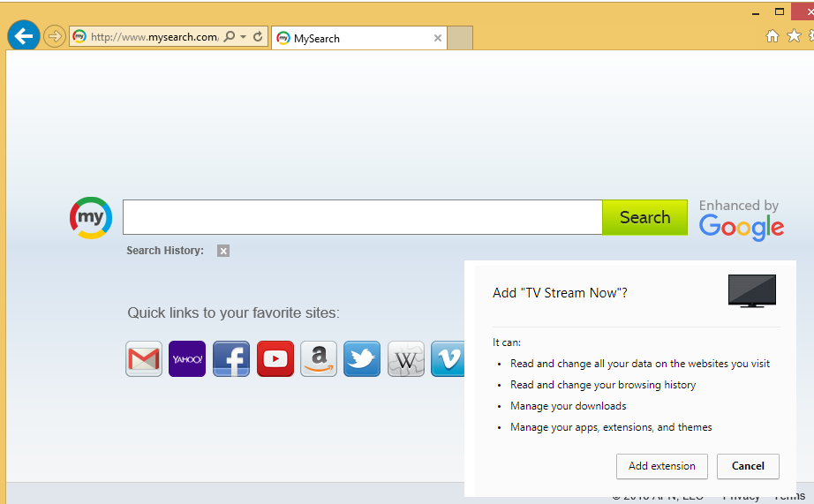Open the Facebook quick link icon
814x504 pixels.
pos(231,359)
